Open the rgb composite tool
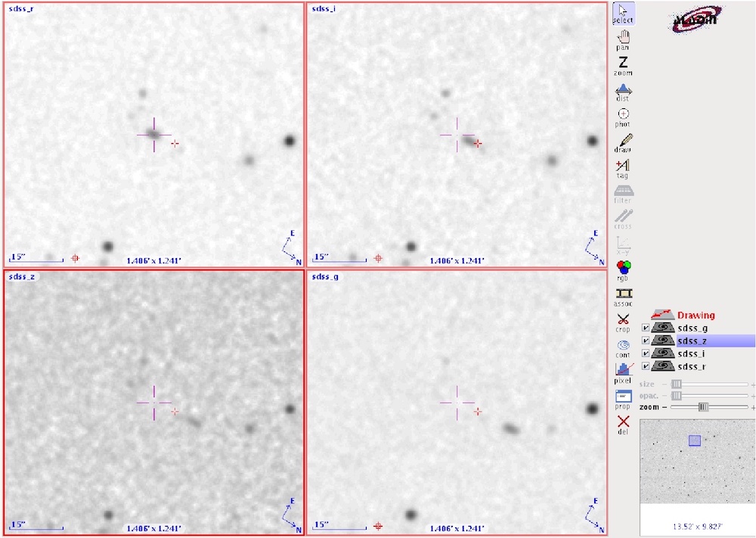The image size is (756, 538). point(623,271)
